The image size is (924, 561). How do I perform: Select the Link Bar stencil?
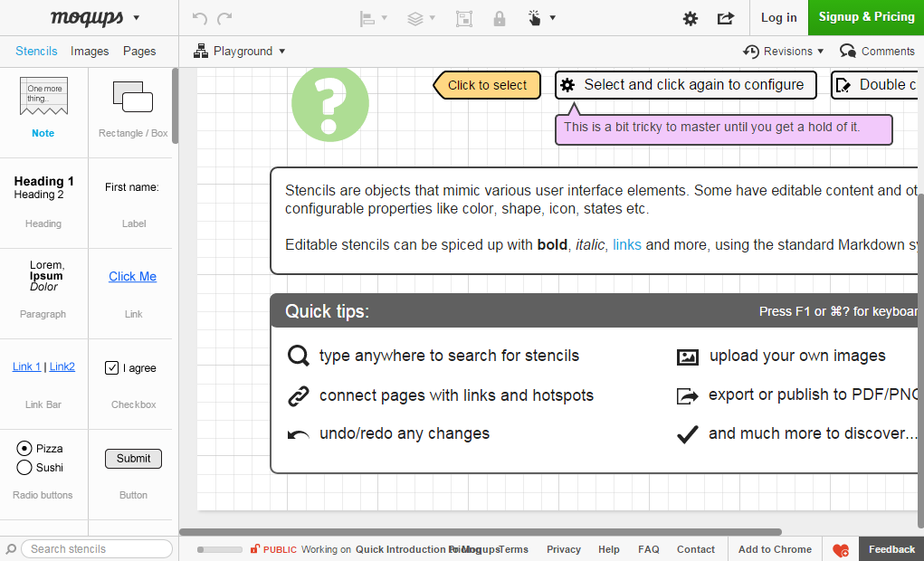[x=43, y=384]
